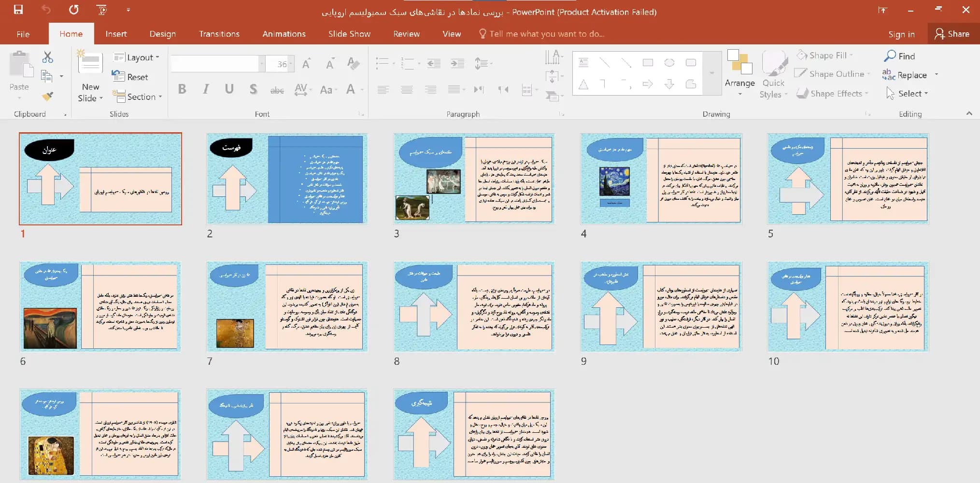Select the Format Painter brush icon
Image resolution: width=980 pixels, height=483 pixels.
47,97
